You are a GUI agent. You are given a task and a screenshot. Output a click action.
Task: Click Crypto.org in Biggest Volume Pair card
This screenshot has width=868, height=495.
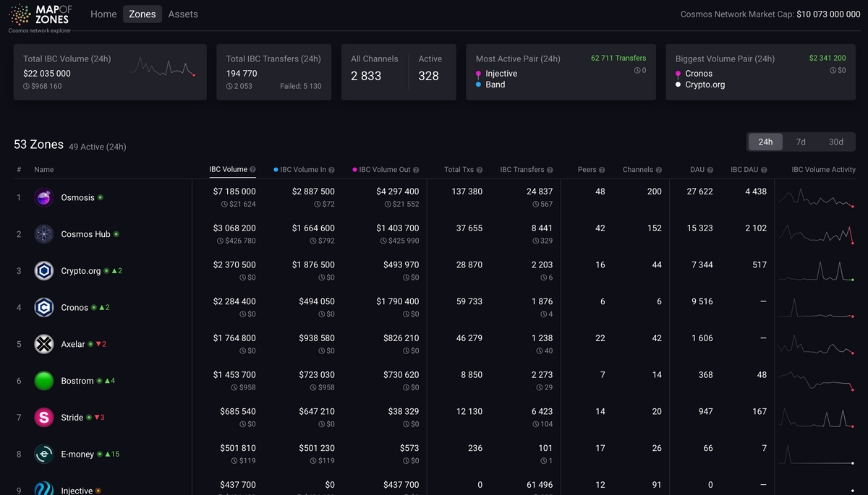705,85
